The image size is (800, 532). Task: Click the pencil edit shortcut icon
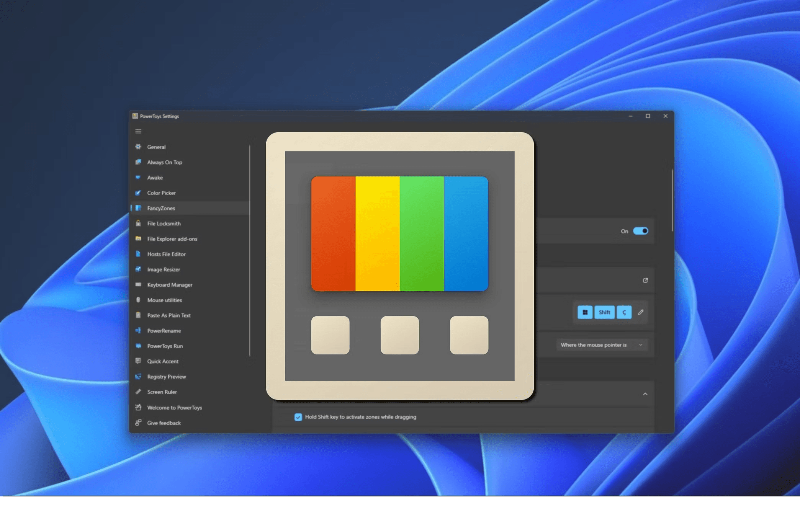(x=641, y=312)
